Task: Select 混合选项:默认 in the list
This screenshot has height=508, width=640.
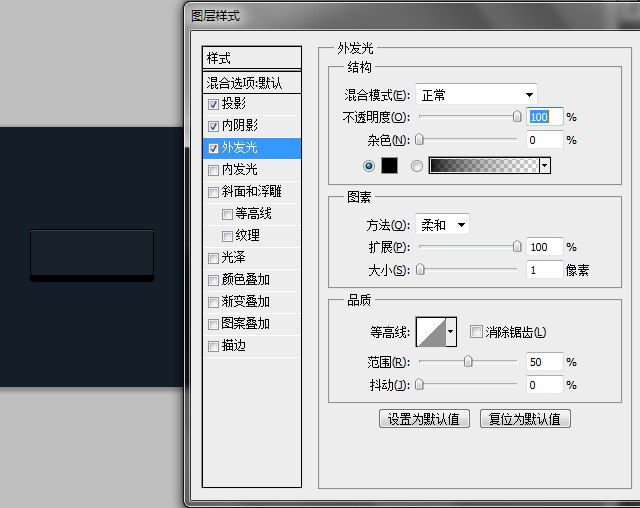Action: click(x=252, y=83)
